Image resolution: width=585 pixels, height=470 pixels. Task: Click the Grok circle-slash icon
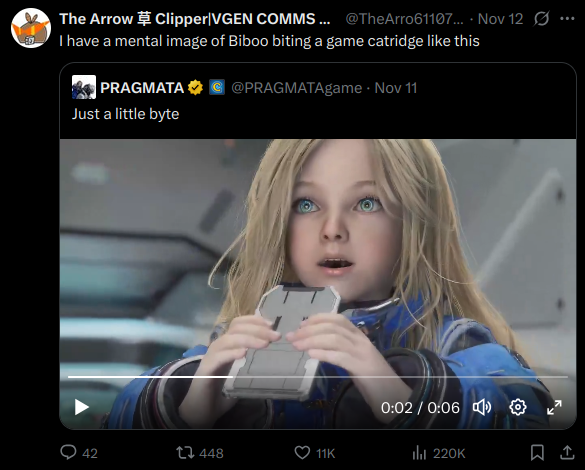(x=541, y=19)
